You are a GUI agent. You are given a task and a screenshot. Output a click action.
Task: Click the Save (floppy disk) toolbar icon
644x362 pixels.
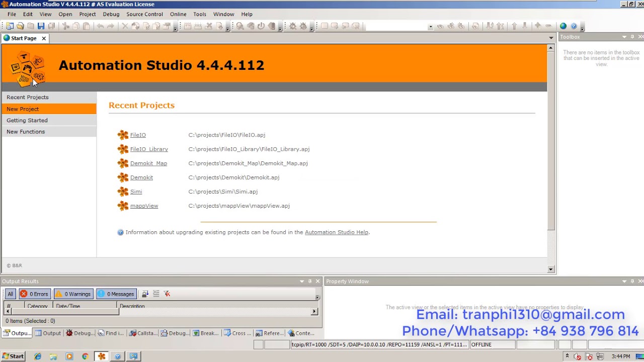pyautogui.click(x=41, y=26)
